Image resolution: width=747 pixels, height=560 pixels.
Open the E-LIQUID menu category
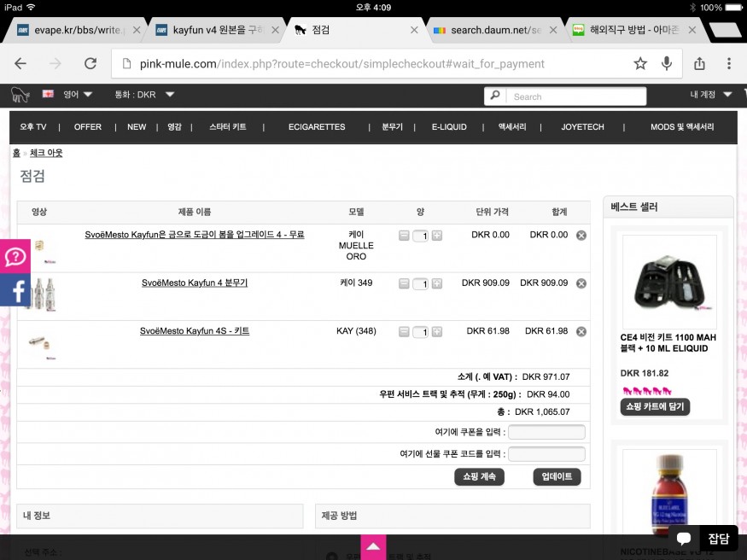pos(449,127)
